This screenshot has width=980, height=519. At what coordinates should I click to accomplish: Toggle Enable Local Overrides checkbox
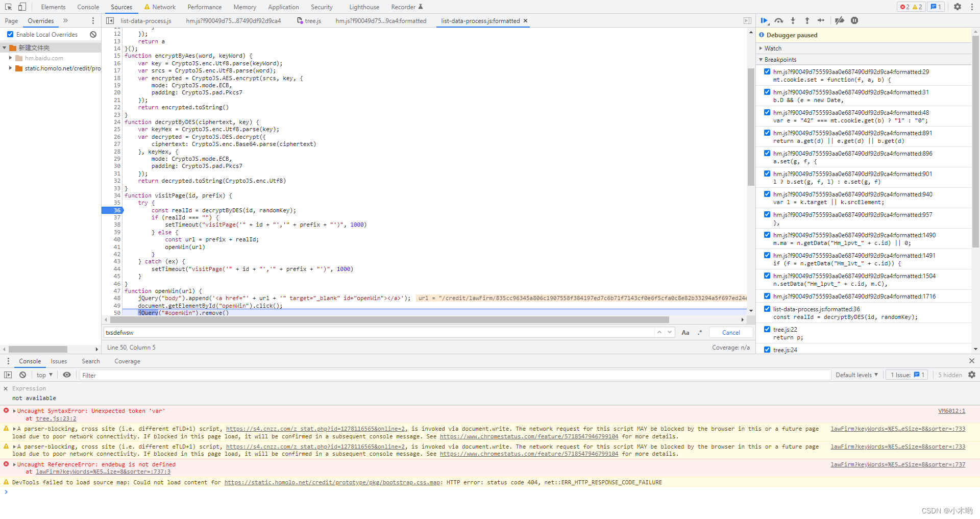pos(10,34)
